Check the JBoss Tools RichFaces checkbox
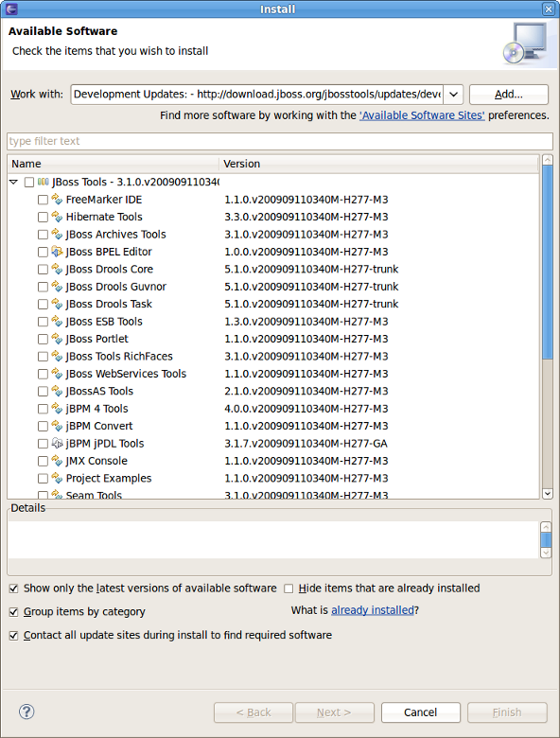This screenshot has height=738, width=560. tap(43, 357)
